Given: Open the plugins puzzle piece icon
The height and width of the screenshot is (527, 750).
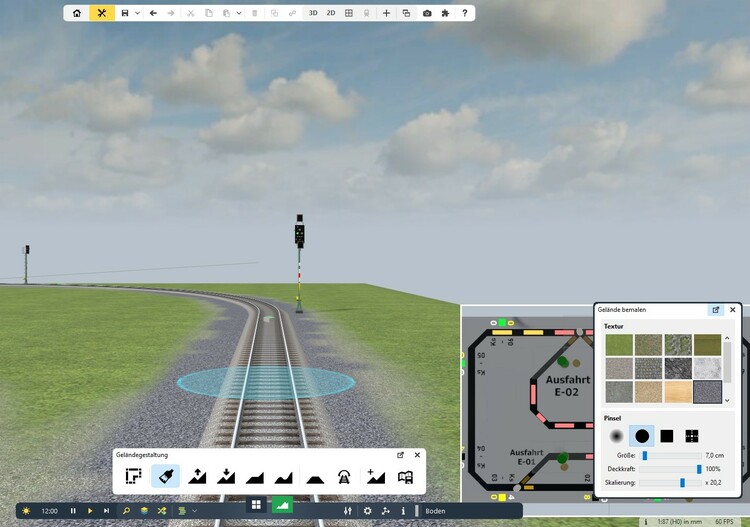Looking at the screenshot, I should 445,13.
